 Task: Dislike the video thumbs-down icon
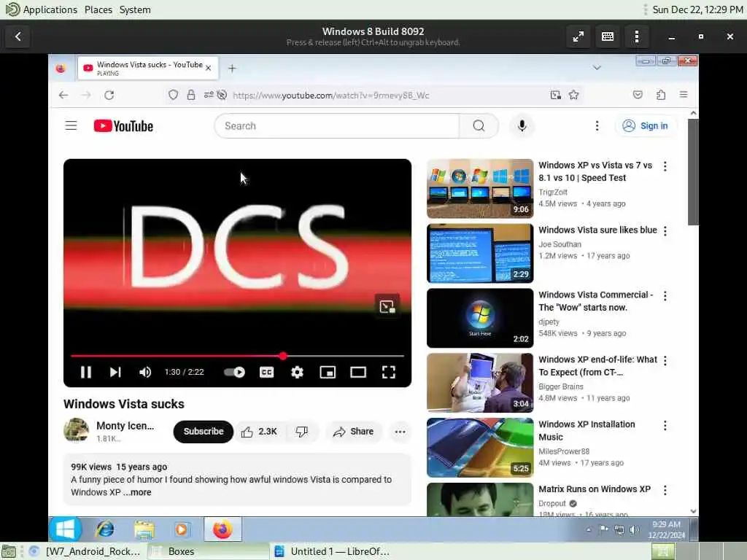pos(301,432)
